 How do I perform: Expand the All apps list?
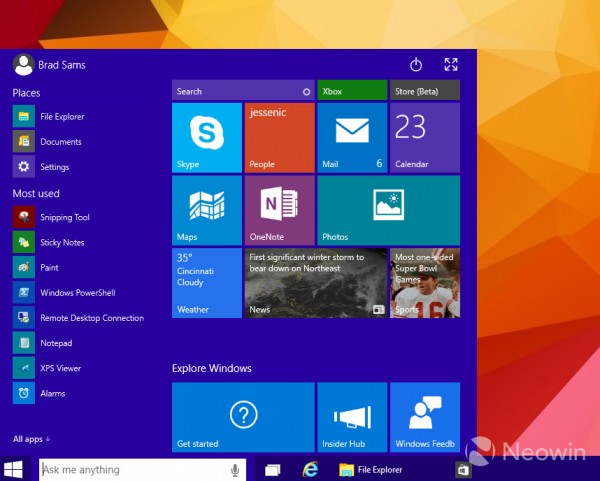[x=32, y=439]
